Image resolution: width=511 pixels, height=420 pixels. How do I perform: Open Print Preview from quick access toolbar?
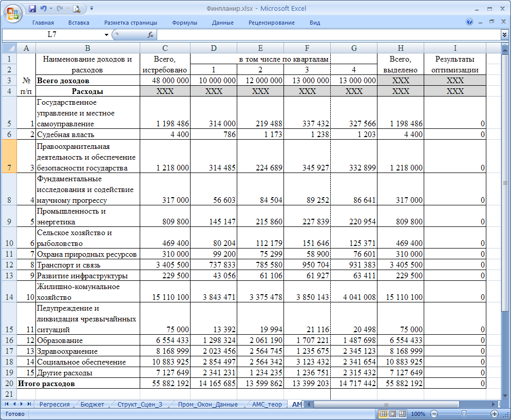point(77,9)
